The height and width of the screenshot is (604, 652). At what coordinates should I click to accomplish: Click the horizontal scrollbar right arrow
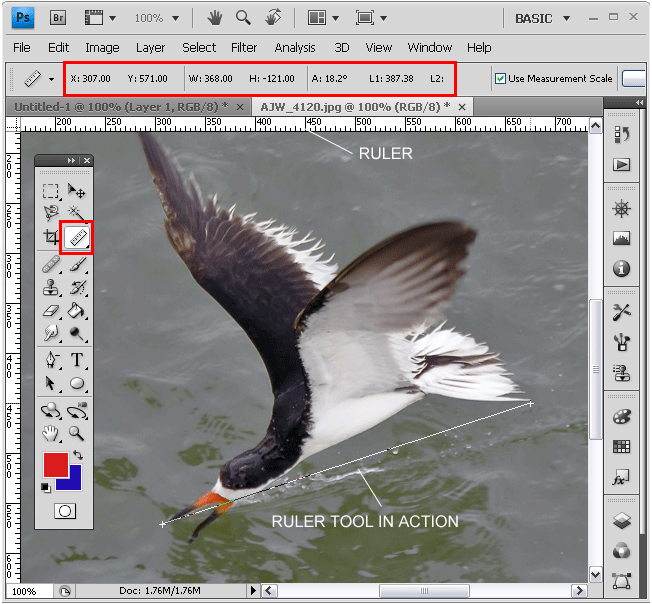[x=579, y=590]
